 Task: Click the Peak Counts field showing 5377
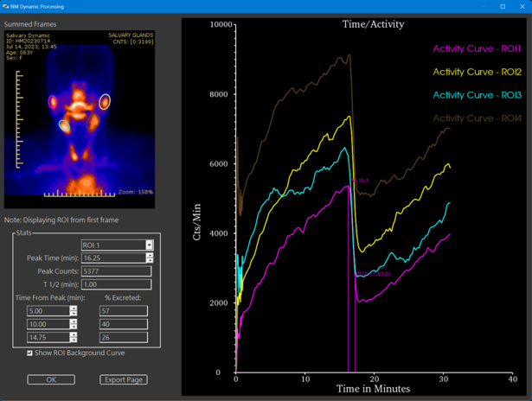pyautogui.click(x=117, y=271)
